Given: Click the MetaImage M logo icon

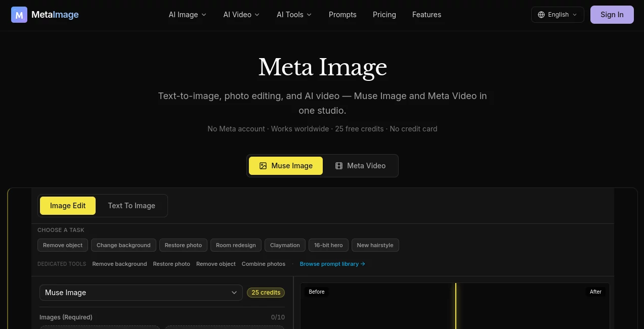Looking at the screenshot, I should [19, 15].
